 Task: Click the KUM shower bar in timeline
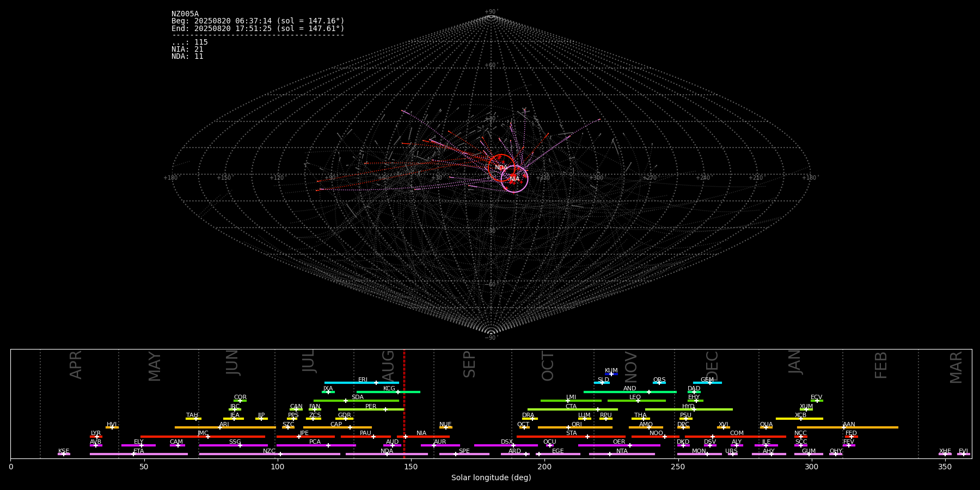pyautogui.click(x=611, y=374)
